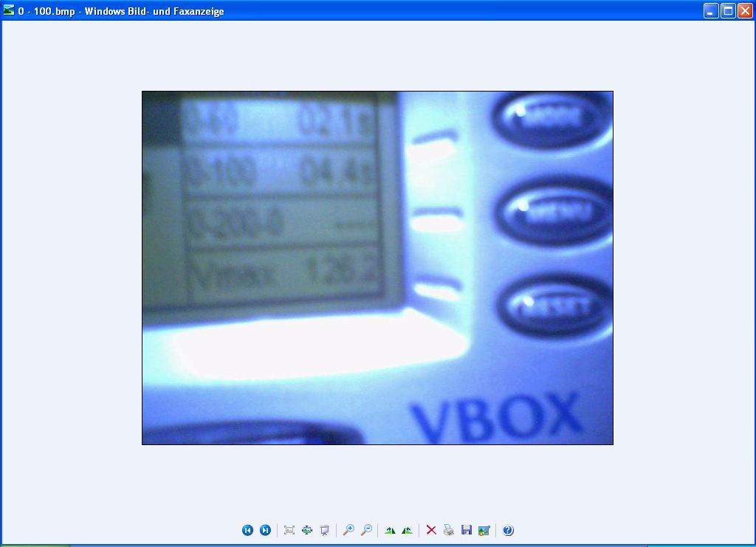Close the Windows Bild- und Faxanzeige window
The image size is (756, 547).
coord(745,11)
